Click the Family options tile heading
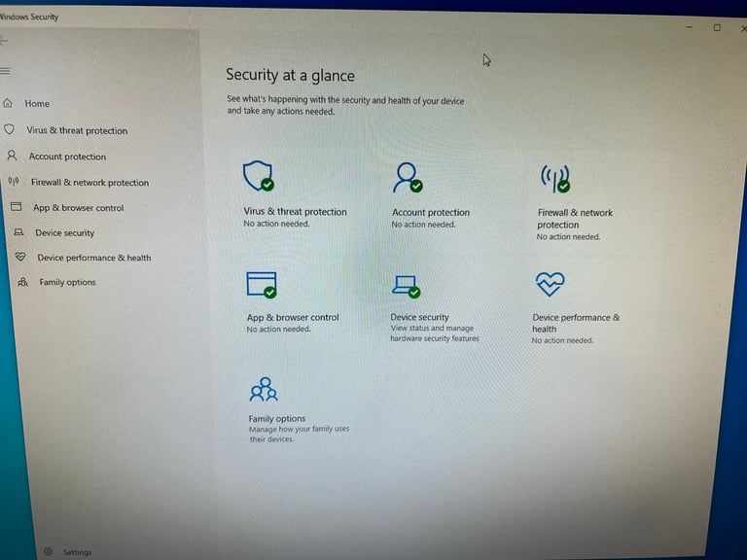Screen dimensions: 747x560 point(277,419)
